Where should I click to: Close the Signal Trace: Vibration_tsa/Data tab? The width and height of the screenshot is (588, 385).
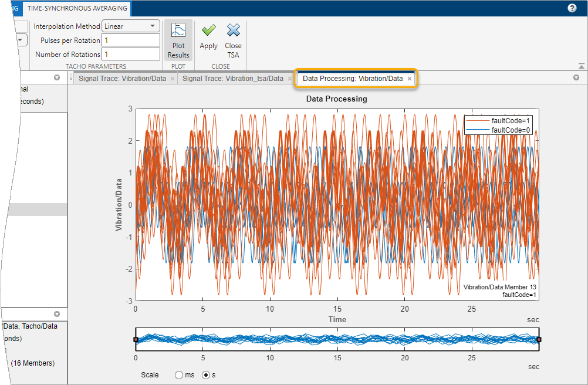(289, 79)
